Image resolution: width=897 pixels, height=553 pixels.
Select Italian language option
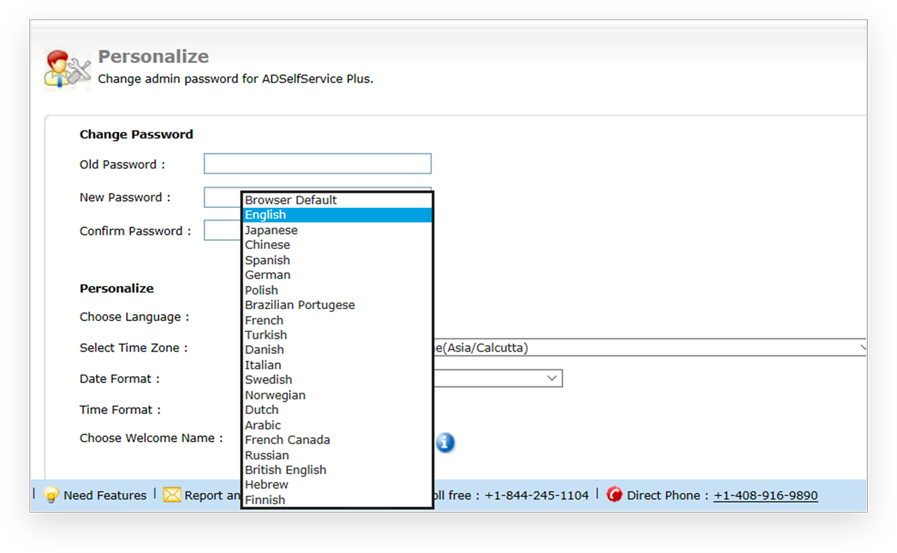coord(337,365)
